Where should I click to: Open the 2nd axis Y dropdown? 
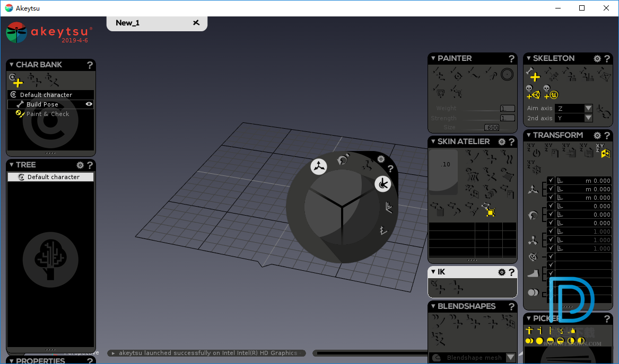pos(573,118)
